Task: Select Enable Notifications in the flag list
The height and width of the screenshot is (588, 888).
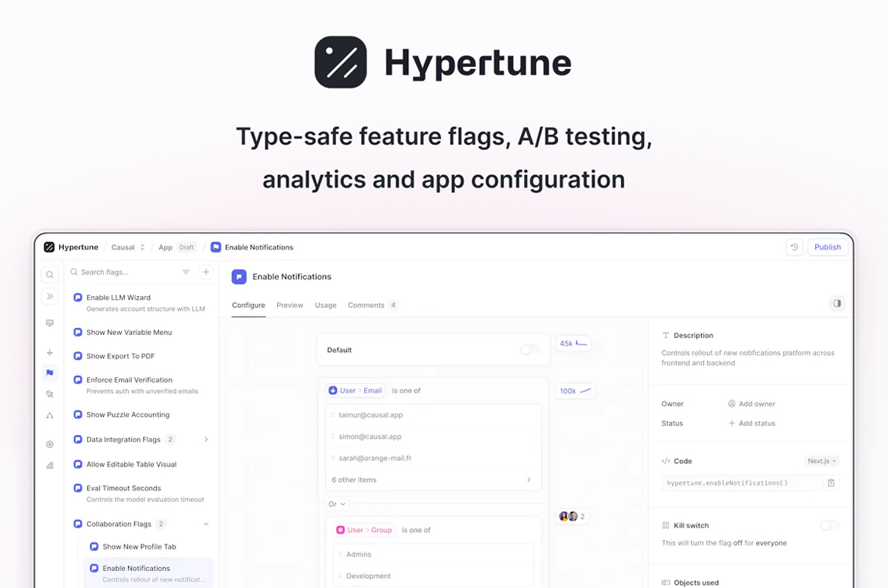Action: click(148, 573)
